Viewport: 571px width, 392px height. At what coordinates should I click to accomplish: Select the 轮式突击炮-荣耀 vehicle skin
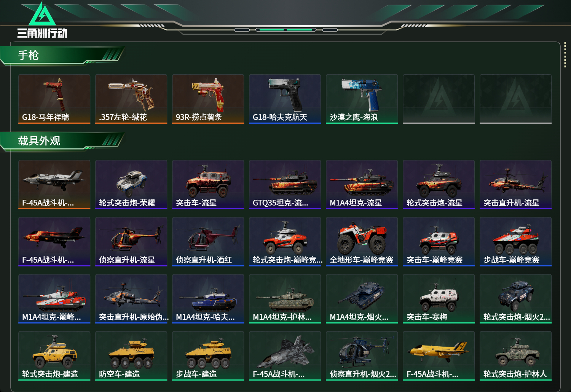coord(131,185)
